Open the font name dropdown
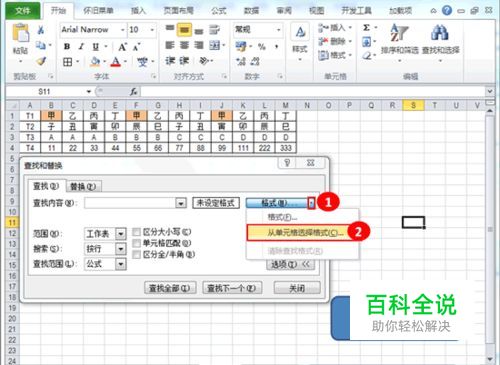This screenshot has width=500, height=365. click(123, 30)
